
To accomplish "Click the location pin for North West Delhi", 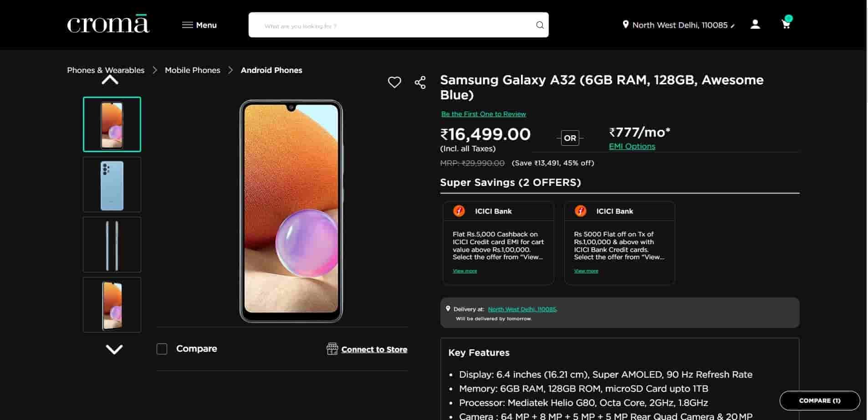I will click(626, 25).
